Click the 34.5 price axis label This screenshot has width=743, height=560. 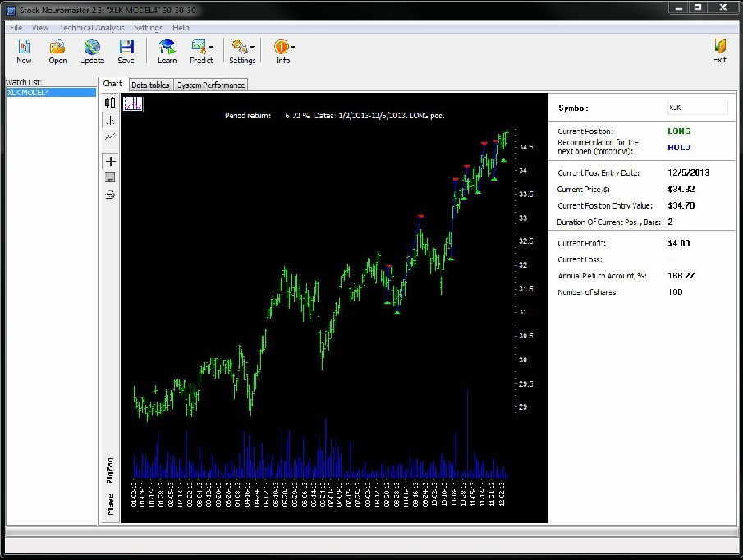(525, 147)
